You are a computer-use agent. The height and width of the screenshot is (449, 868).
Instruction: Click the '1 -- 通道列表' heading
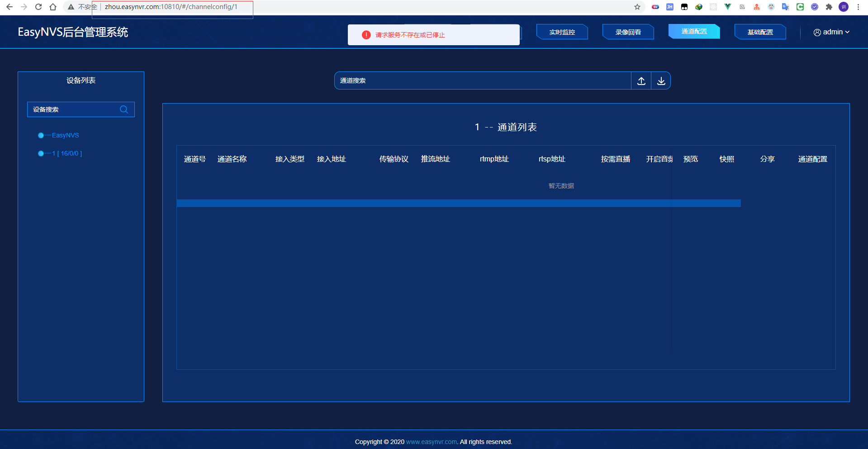(506, 127)
